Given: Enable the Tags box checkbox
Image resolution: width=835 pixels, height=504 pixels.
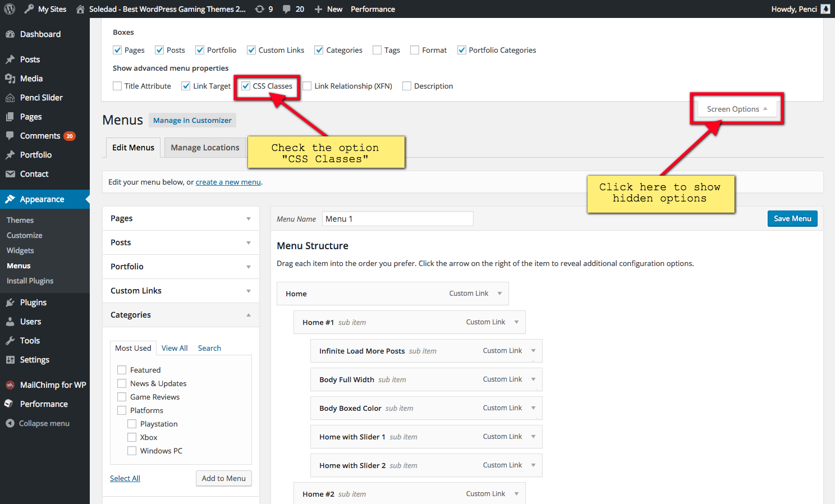Looking at the screenshot, I should tap(377, 50).
